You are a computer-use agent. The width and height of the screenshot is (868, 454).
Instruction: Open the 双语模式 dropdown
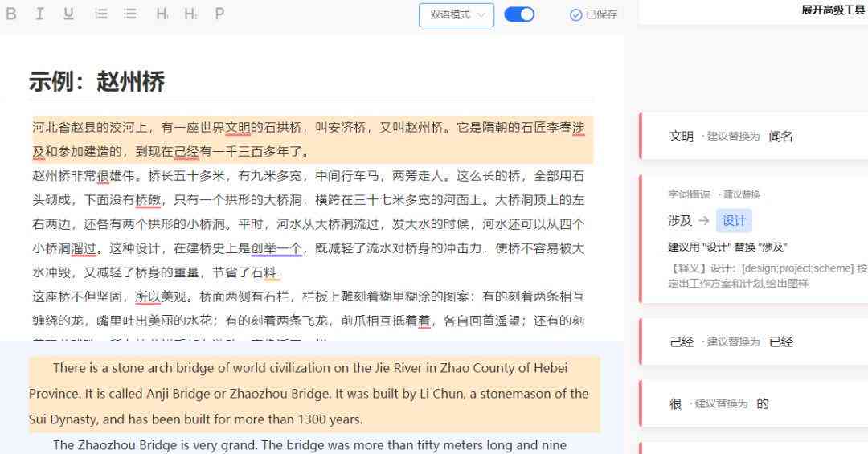coord(457,15)
